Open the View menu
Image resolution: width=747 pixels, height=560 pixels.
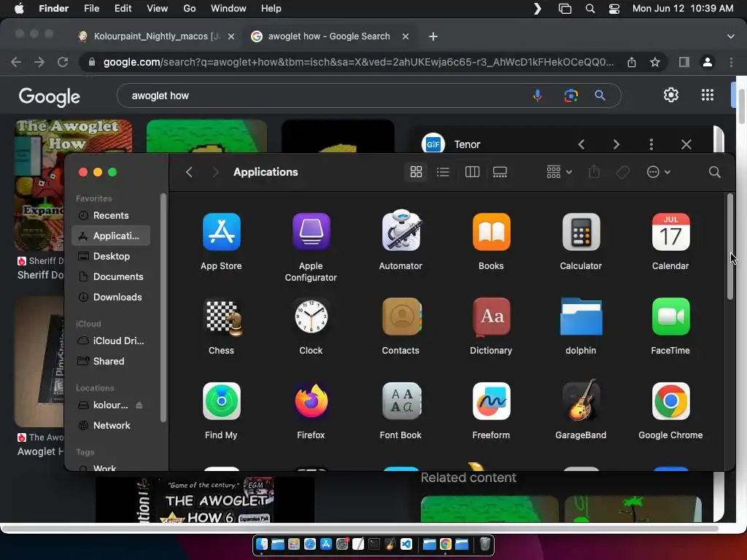(158, 9)
